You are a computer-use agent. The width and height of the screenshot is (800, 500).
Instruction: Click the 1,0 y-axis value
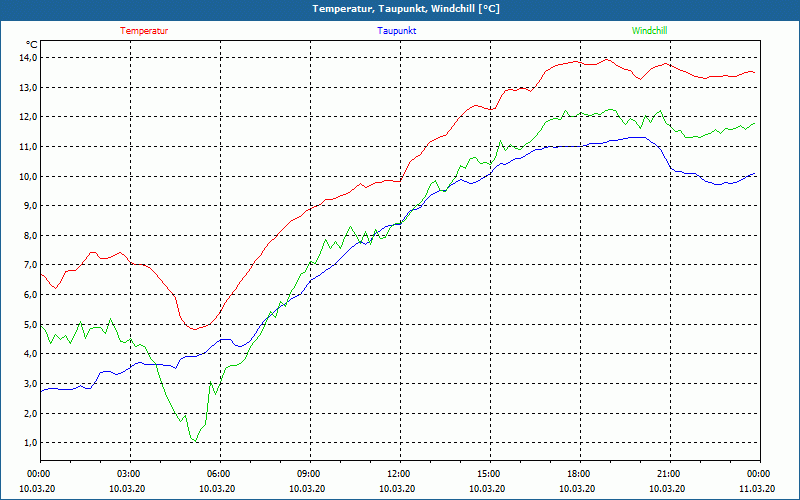[30, 443]
